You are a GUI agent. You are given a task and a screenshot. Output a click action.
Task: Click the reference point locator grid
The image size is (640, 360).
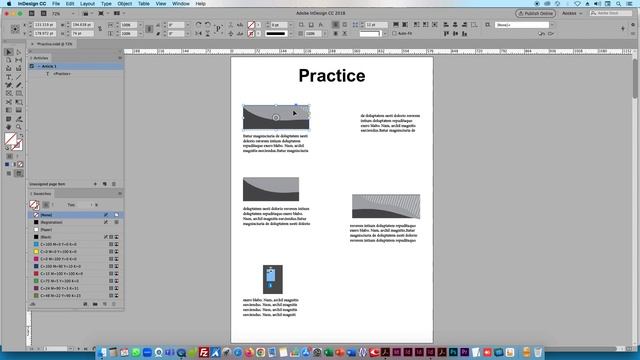15,29
